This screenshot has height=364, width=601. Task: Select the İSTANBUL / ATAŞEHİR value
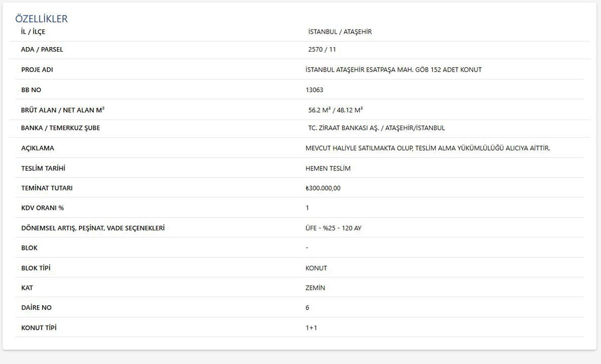[340, 32]
